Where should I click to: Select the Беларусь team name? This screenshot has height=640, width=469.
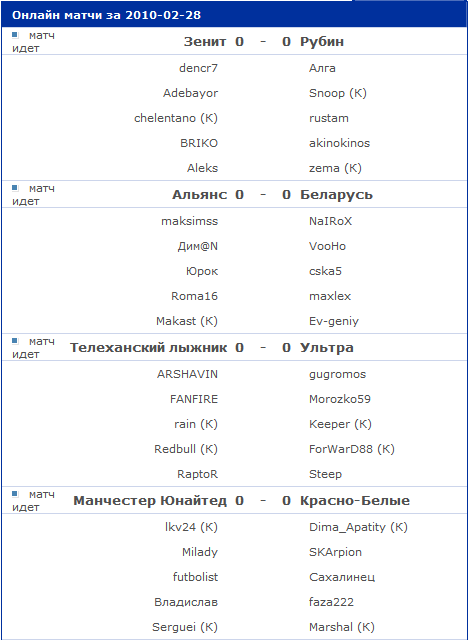[x=336, y=195]
